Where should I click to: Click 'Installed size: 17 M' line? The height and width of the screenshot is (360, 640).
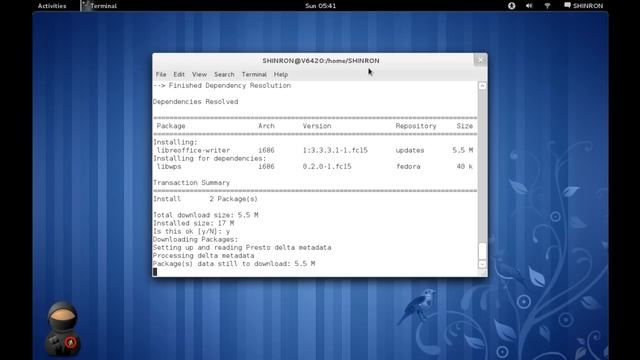[x=193, y=223]
